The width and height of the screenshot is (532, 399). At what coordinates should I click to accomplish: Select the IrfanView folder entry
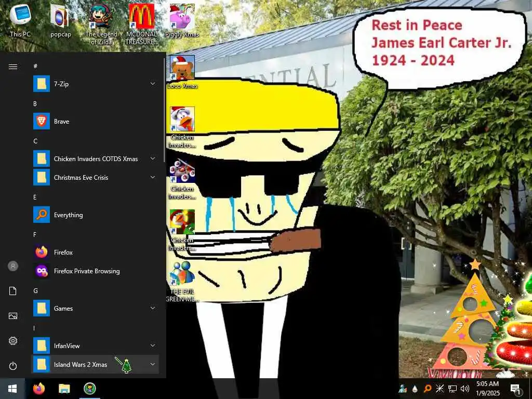point(95,345)
